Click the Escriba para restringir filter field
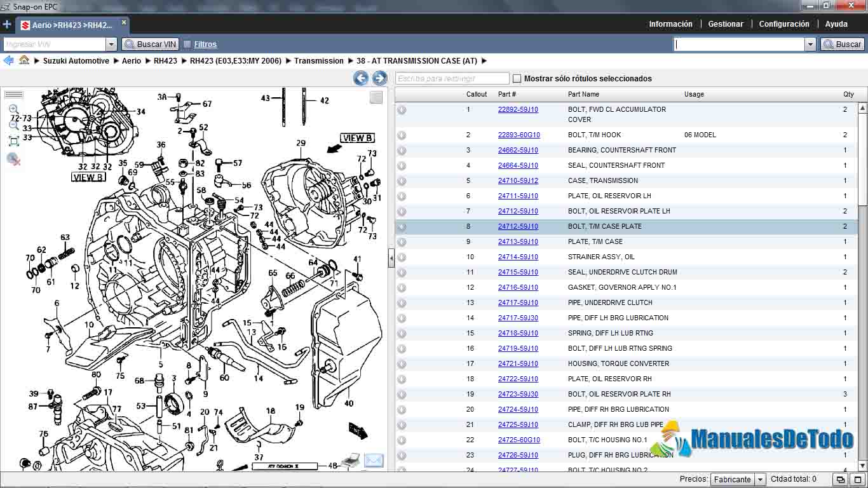The height and width of the screenshot is (488, 868). 452,79
